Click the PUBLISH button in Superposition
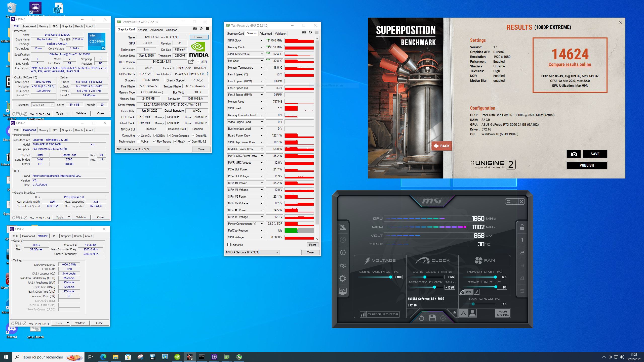This screenshot has width=644, height=362. (587, 165)
